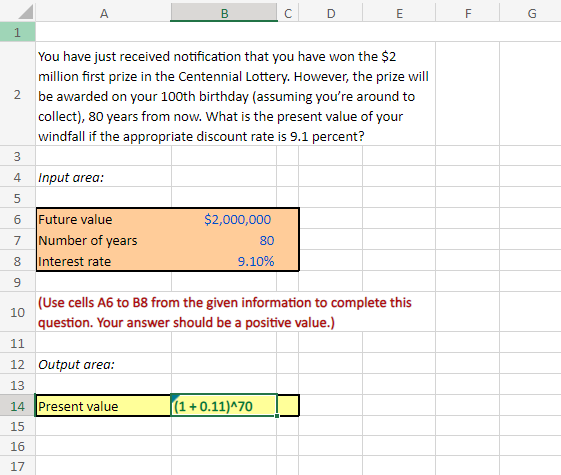Viewport: 561px width, 475px height.
Task: Click the cell containing 80
Action: (x=224, y=240)
